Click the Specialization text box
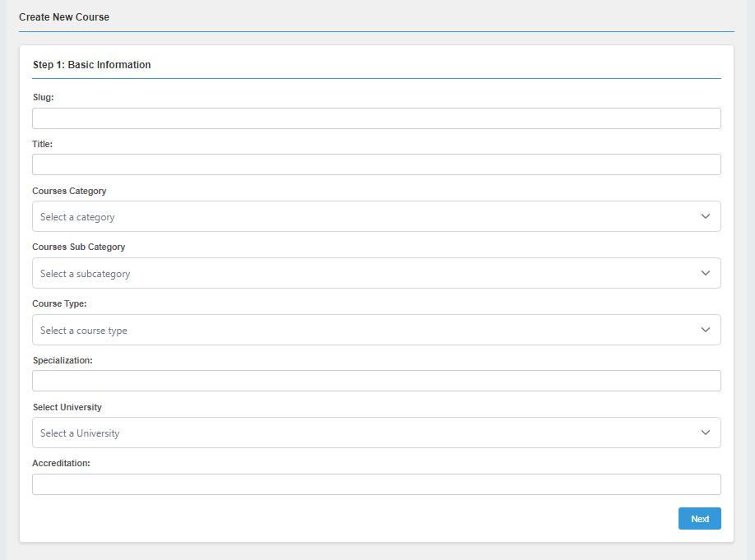 (376, 380)
